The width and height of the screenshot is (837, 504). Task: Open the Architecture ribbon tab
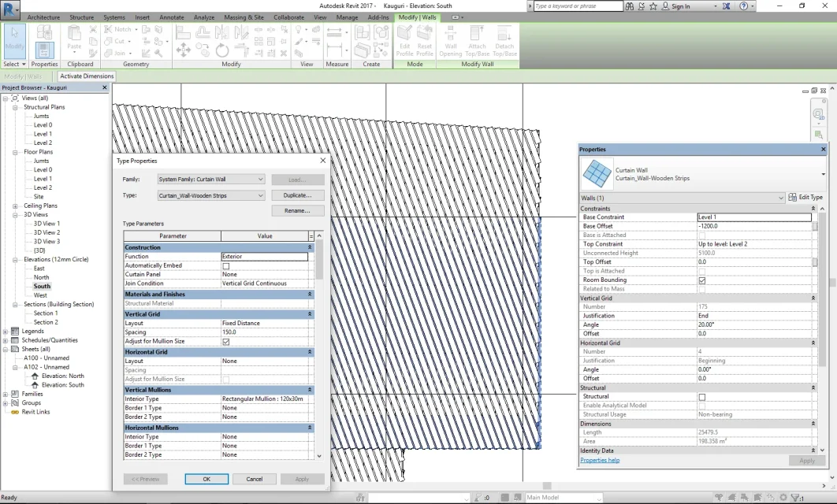pos(44,17)
